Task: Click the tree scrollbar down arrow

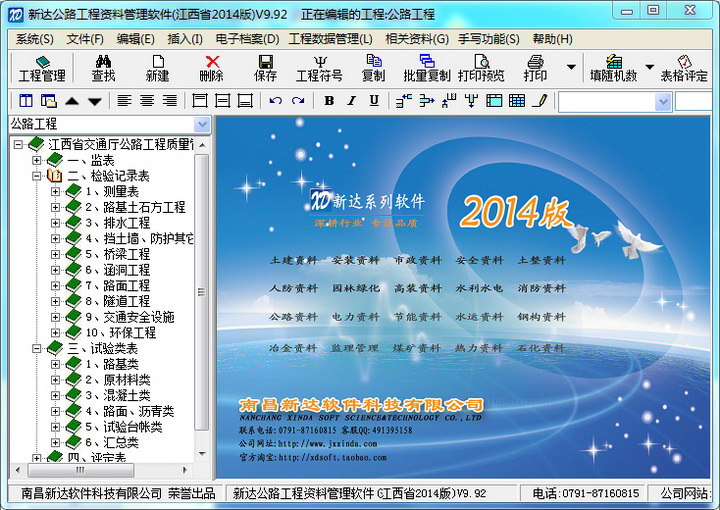Action: (202, 454)
